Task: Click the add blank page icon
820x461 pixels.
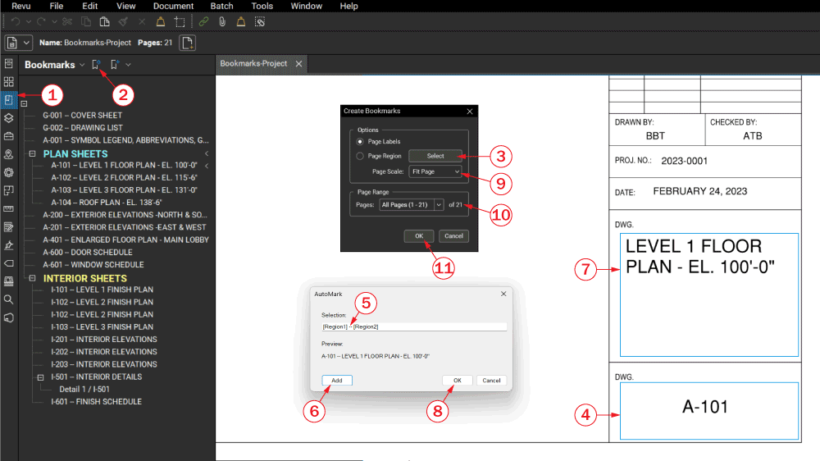Action: coord(187,43)
